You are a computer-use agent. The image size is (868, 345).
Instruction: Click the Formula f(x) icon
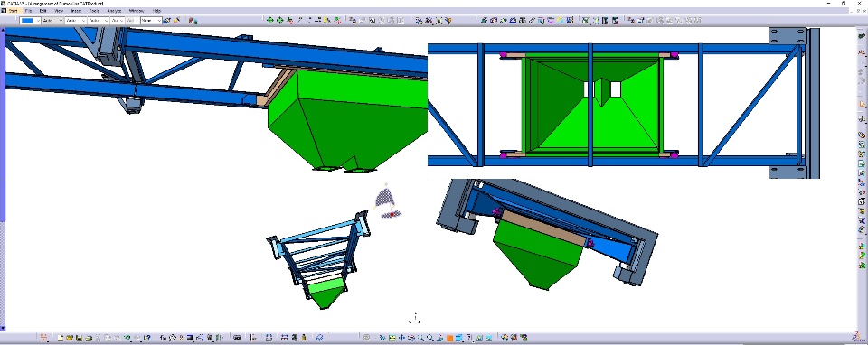(x=163, y=338)
